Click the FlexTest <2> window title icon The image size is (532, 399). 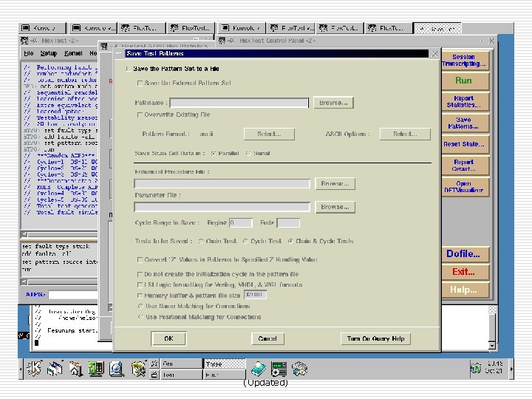[x=24, y=41]
